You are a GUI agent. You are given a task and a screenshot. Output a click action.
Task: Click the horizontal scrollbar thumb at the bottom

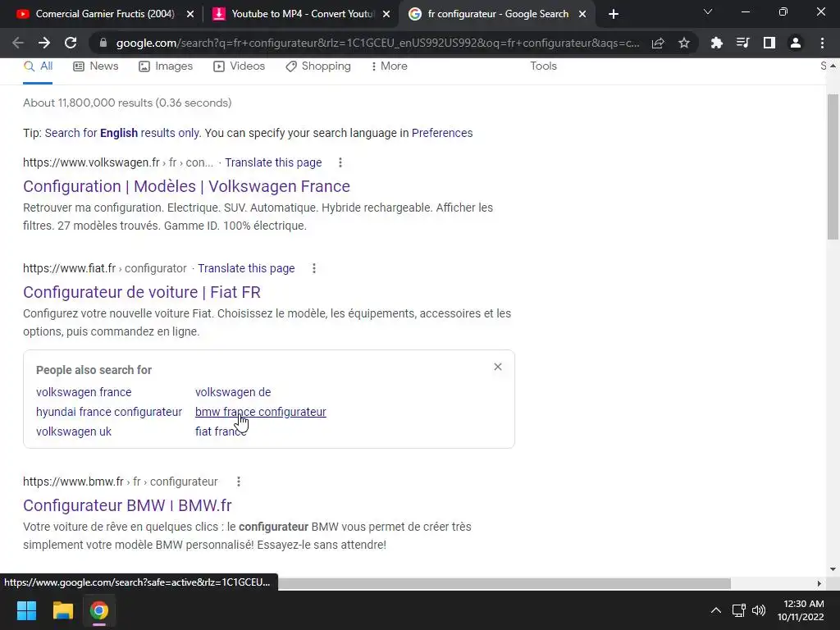point(504,583)
